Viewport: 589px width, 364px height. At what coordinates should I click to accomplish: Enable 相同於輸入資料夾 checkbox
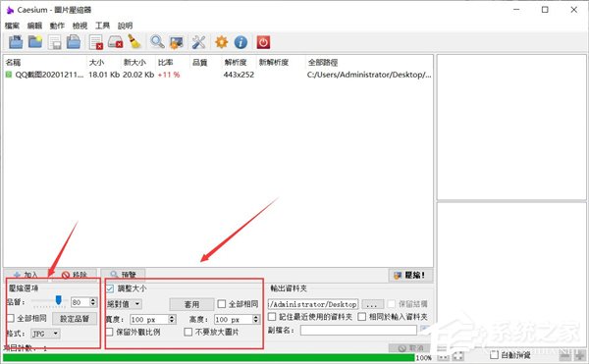pos(361,317)
